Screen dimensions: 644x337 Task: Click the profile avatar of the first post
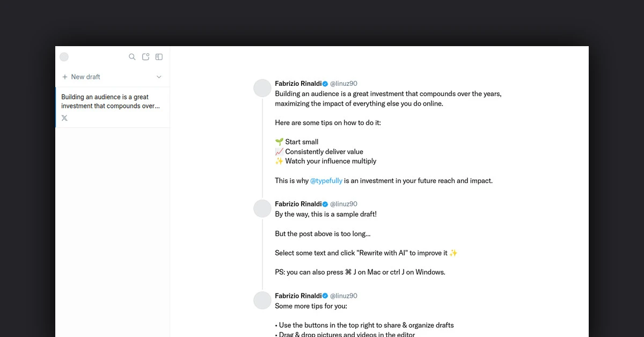pos(262,88)
